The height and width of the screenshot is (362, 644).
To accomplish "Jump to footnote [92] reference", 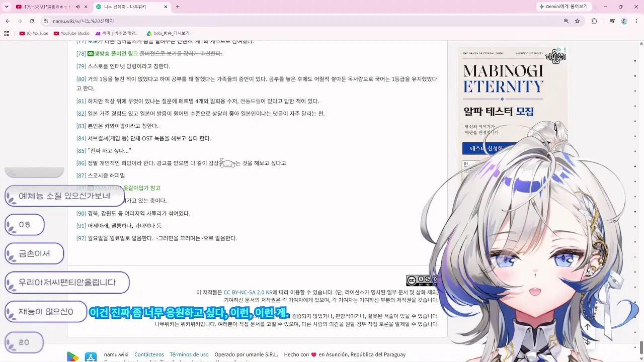I will coord(81,238).
